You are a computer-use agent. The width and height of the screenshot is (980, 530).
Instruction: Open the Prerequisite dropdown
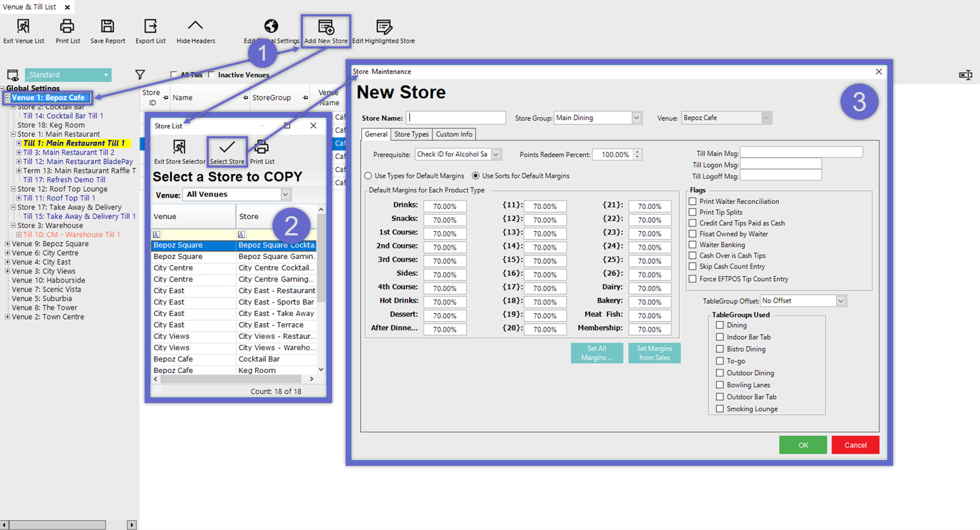click(x=496, y=154)
